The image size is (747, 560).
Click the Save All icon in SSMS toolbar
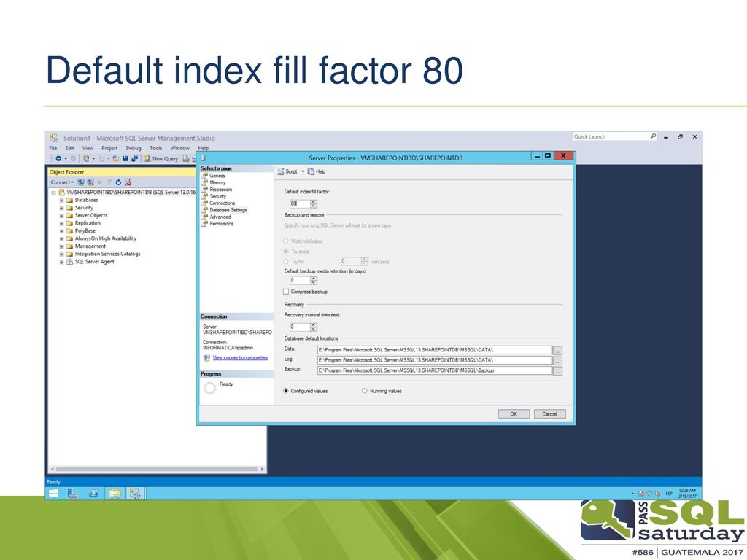(135, 158)
